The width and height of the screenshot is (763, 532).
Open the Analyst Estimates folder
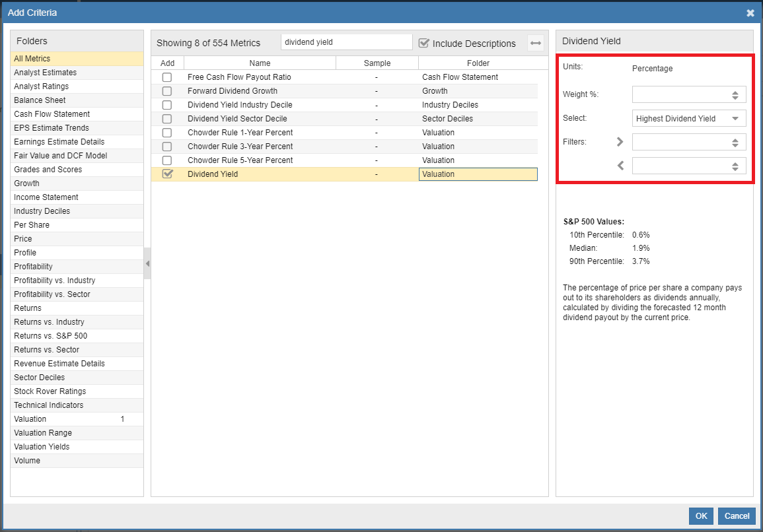(45, 73)
